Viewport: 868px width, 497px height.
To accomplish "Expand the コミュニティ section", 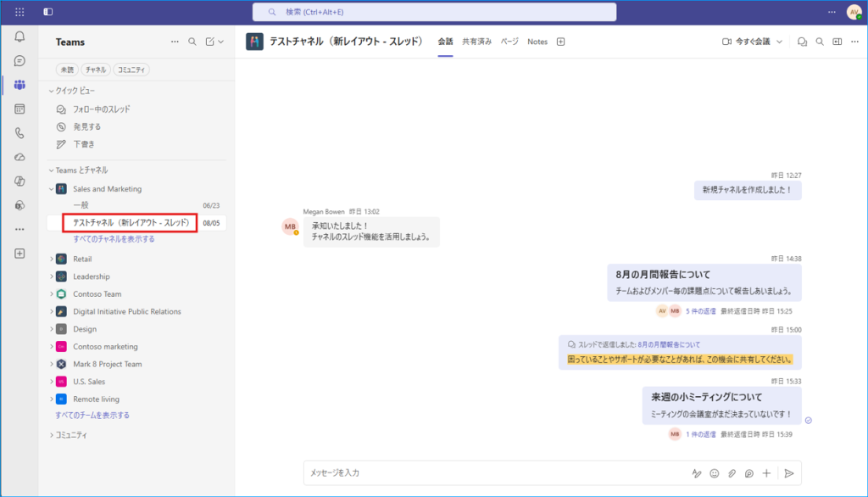I will pos(52,435).
